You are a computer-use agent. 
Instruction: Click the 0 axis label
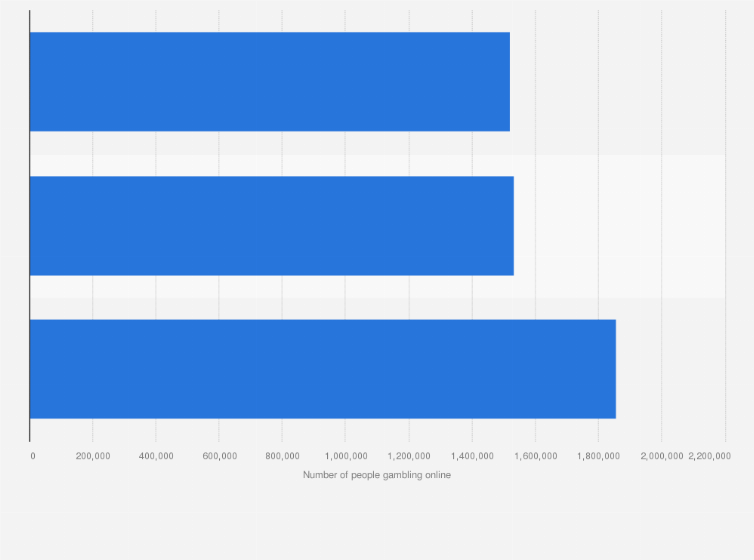point(33,456)
